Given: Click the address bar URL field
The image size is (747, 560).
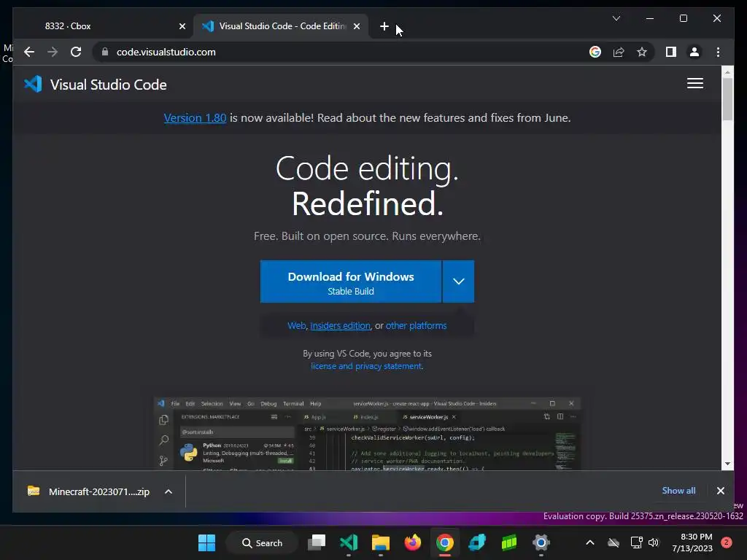Looking at the screenshot, I should click(343, 52).
